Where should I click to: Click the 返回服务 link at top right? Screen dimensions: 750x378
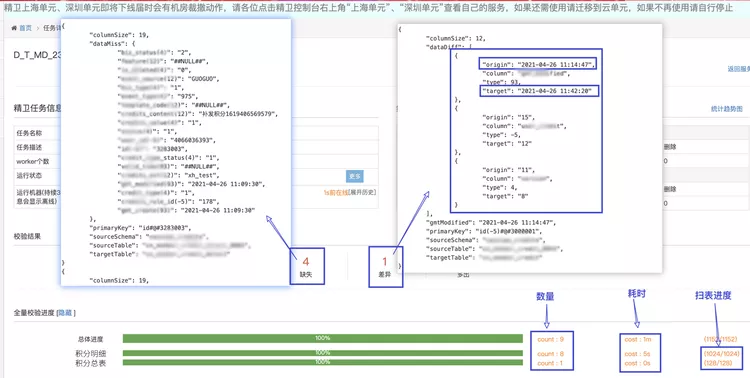tap(739, 69)
